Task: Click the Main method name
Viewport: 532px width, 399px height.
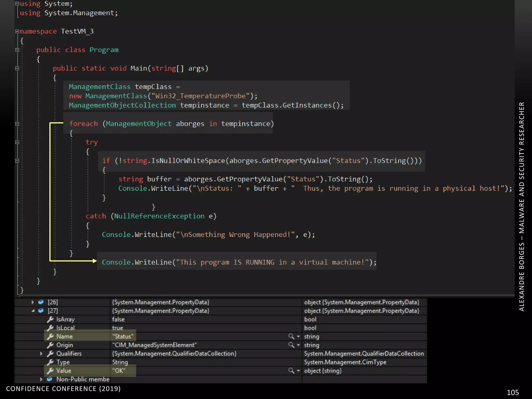Action: coord(139,68)
